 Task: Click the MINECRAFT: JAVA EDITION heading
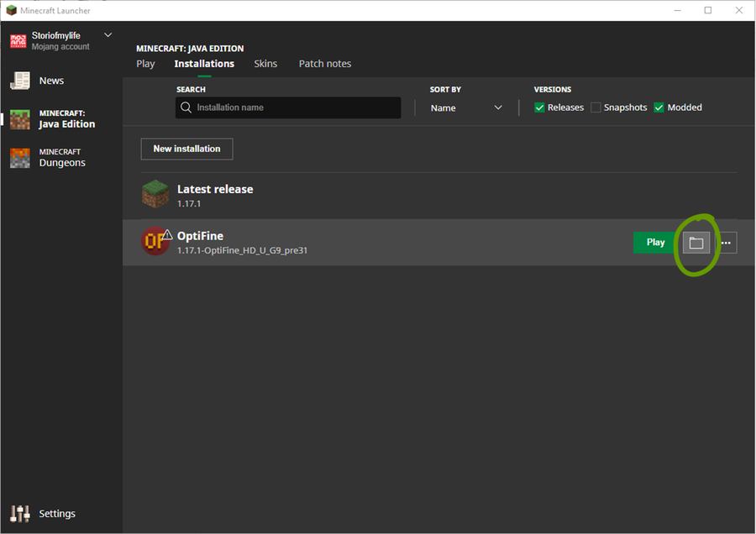(190, 48)
